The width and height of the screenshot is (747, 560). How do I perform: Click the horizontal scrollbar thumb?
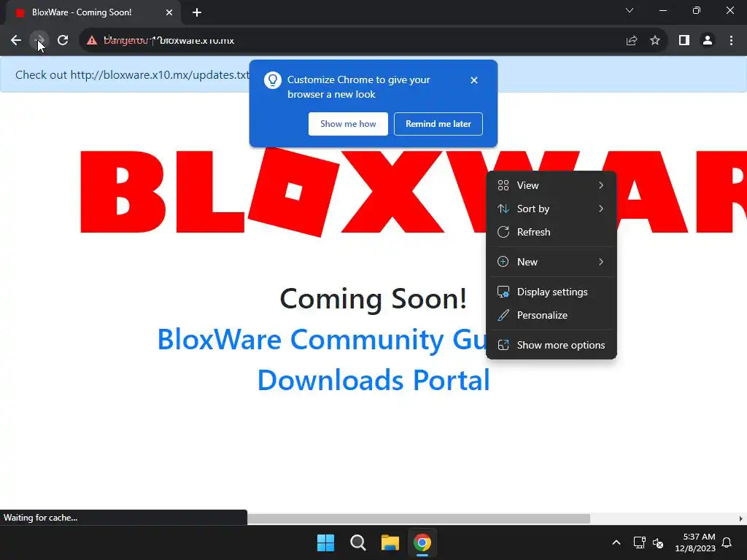click(x=419, y=518)
